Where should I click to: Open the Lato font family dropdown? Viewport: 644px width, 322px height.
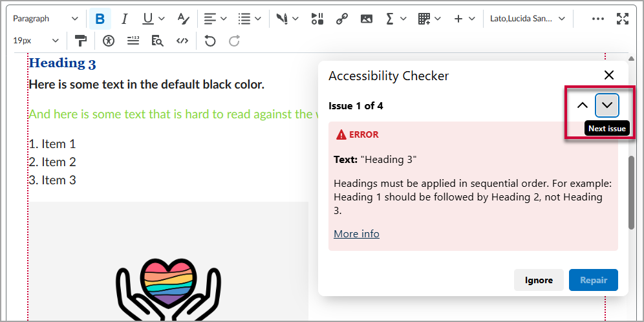528,19
